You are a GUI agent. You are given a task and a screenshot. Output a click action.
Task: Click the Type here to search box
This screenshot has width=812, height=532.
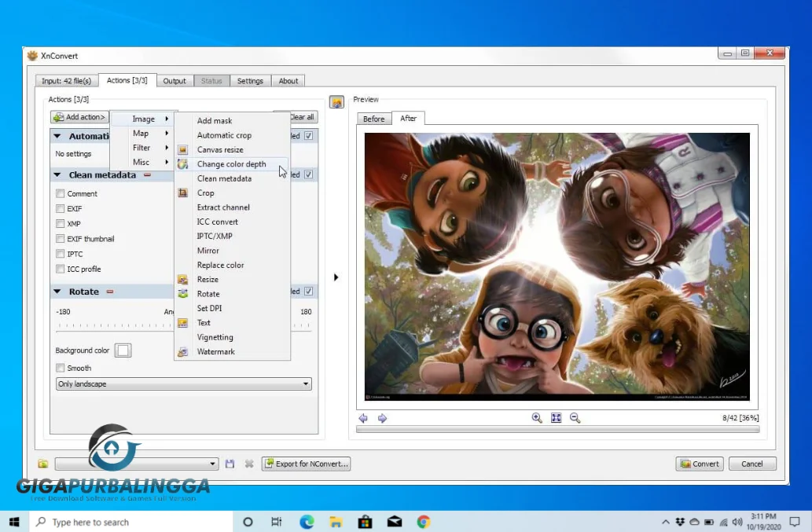click(x=130, y=522)
